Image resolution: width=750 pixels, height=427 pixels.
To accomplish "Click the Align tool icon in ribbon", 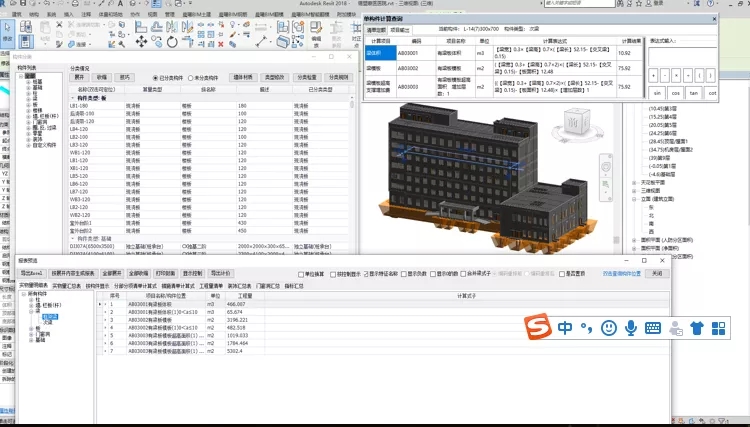I will pyautogui.click(x=141, y=26).
